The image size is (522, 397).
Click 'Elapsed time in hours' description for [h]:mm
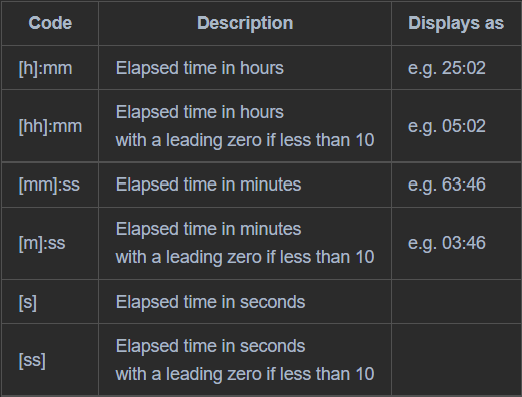coord(200,68)
